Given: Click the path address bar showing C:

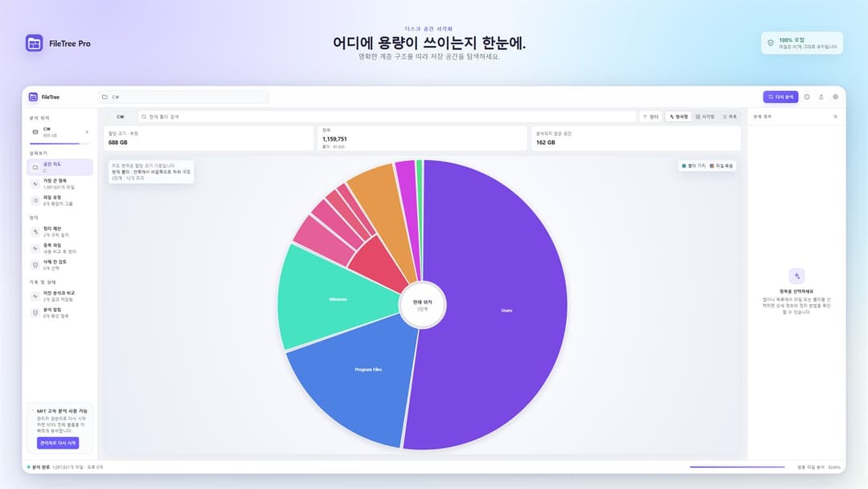Looking at the screenshot, I should (x=184, y=97).
